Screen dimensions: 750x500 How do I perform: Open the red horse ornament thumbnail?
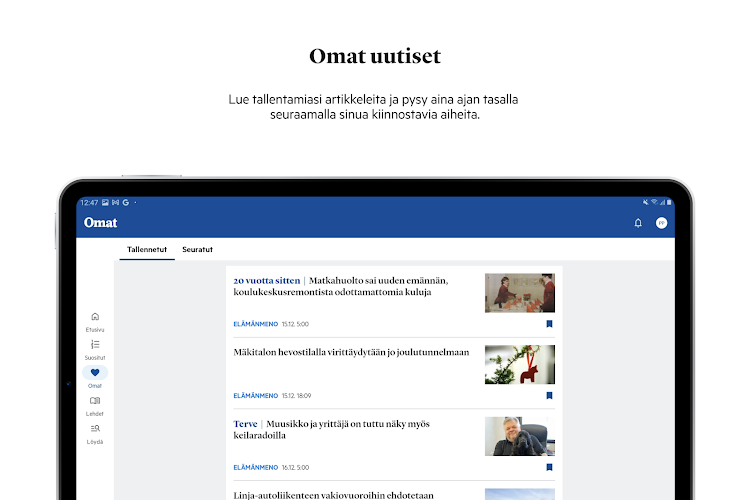click(520, 365)
